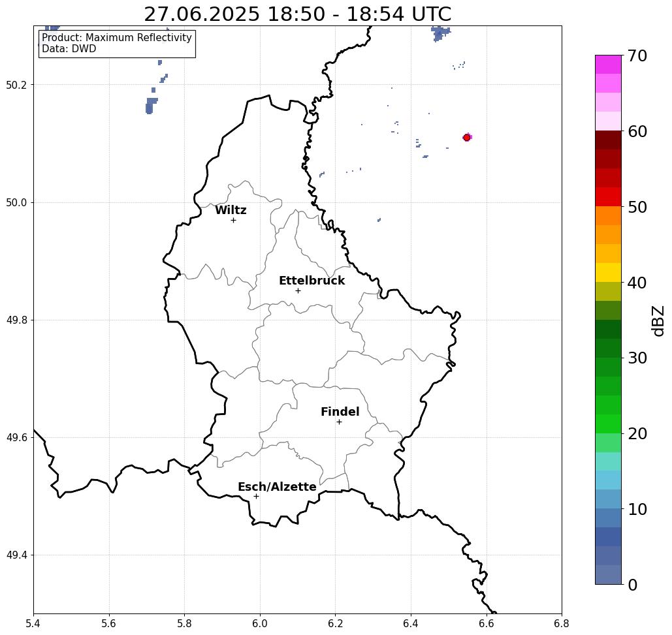Click the magenta band near 70 dBZ
Image resolution: width=672 pixels, height=635 pixels.
[x=608, y=65]
